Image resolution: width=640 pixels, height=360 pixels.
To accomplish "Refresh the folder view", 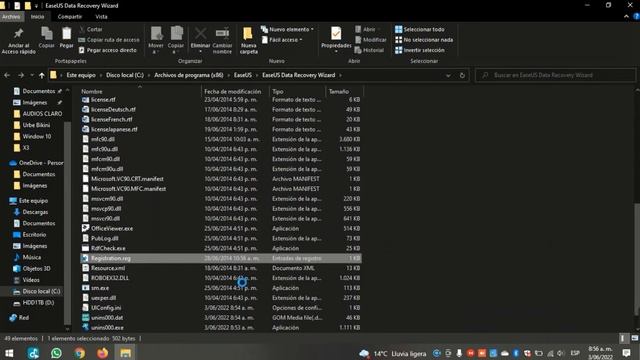I will click(x=462, y=76).
